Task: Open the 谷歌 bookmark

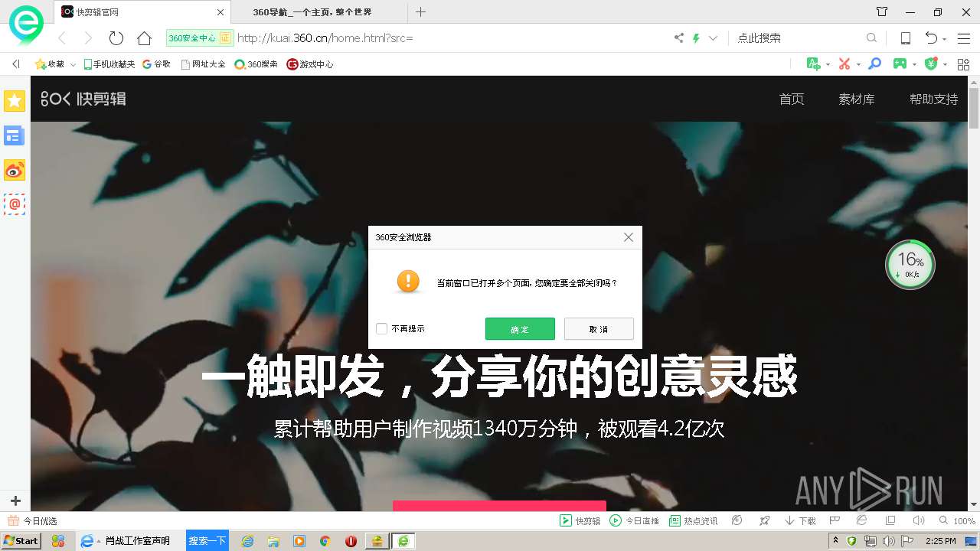Action: click(x=156, y=64)
